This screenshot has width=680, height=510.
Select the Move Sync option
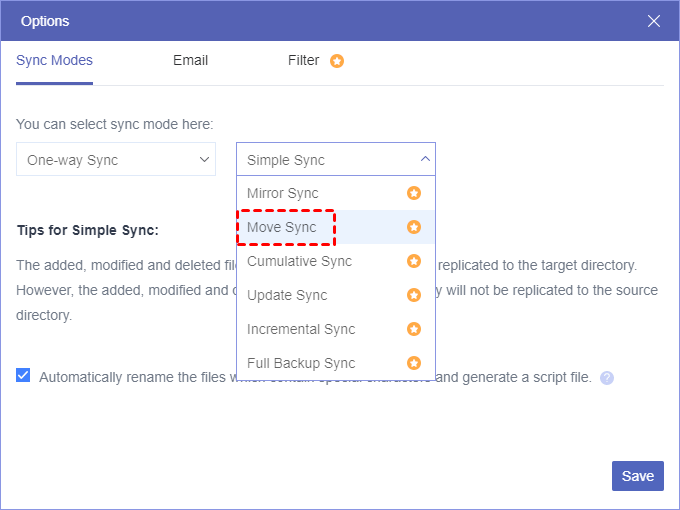click(x=282, y=227)
